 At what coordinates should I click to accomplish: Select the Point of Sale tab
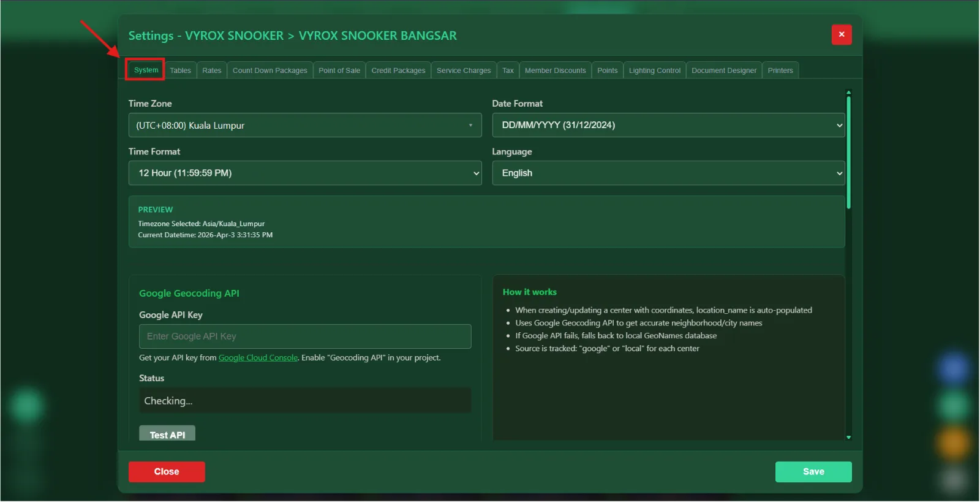click(x=339, y=70)
